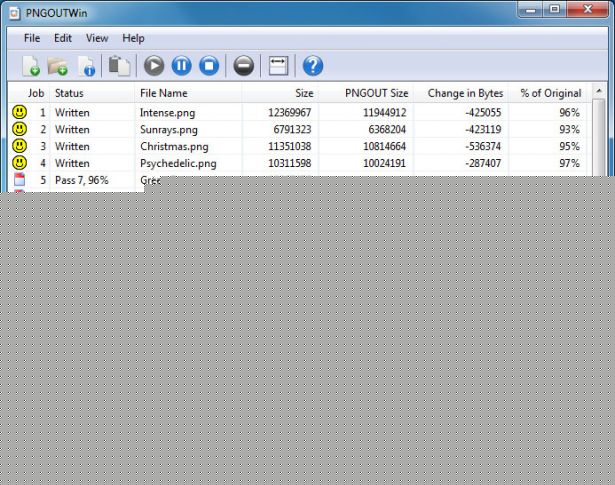Screen dimensions: 615x485
Task: Sort by % of Original column header
Action: point(551,93)
